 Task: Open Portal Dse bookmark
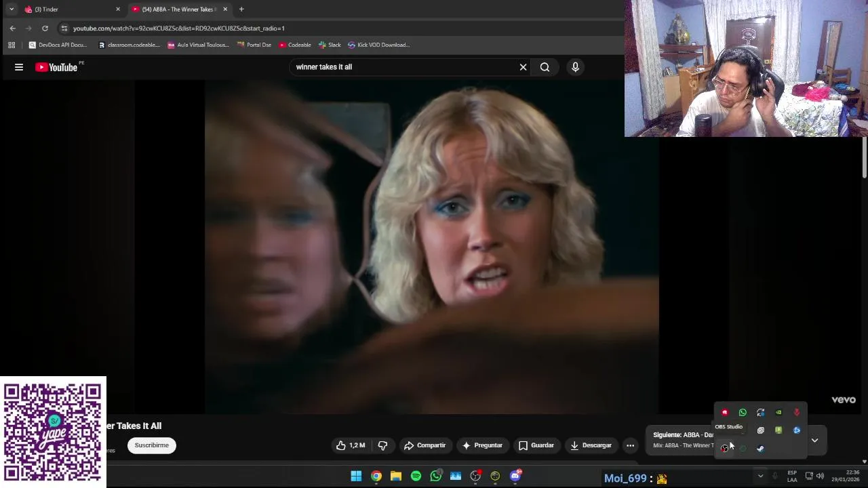click(x=254, y=45)
